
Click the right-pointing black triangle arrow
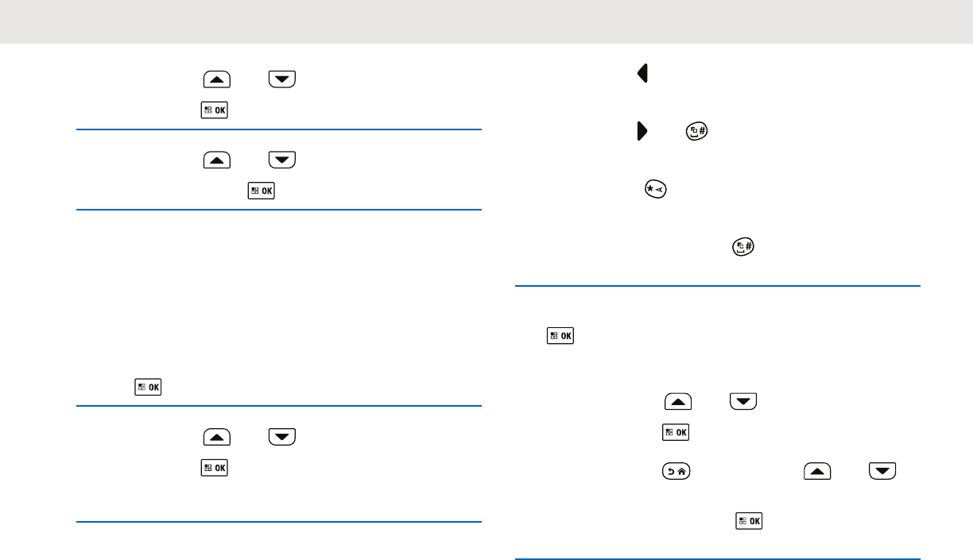642,131
